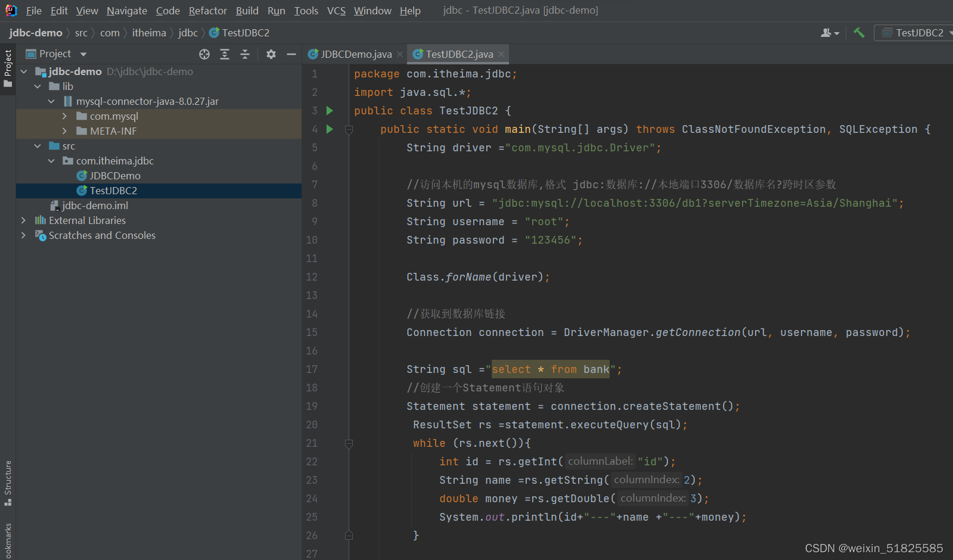Click the IntelliJ IDEA logo icon
The width and height of the screenshot is (953, 560).
[x=11, y=10]
